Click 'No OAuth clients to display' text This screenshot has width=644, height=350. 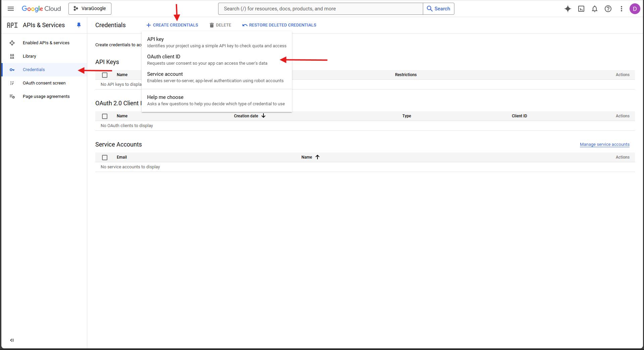point(127,126)
